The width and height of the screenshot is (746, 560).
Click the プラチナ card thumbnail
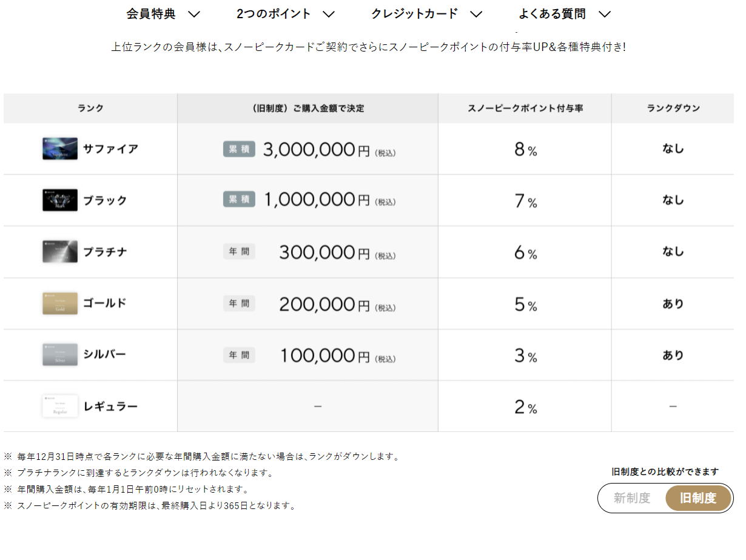60,252
